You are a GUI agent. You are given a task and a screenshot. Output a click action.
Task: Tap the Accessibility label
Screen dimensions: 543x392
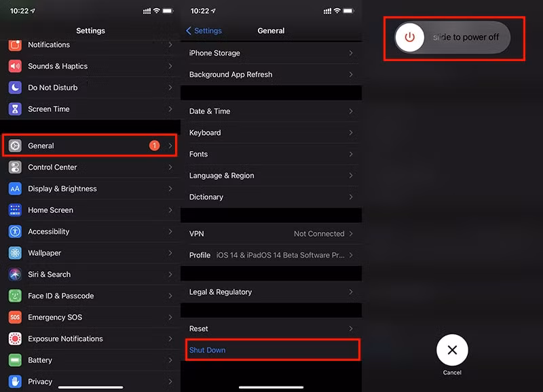point(48,231)
